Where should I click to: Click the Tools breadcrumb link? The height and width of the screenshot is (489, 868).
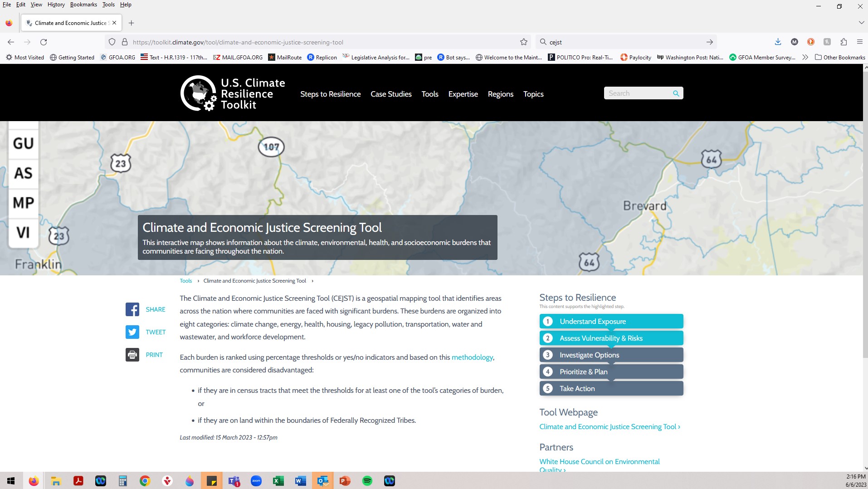point(185,280)
